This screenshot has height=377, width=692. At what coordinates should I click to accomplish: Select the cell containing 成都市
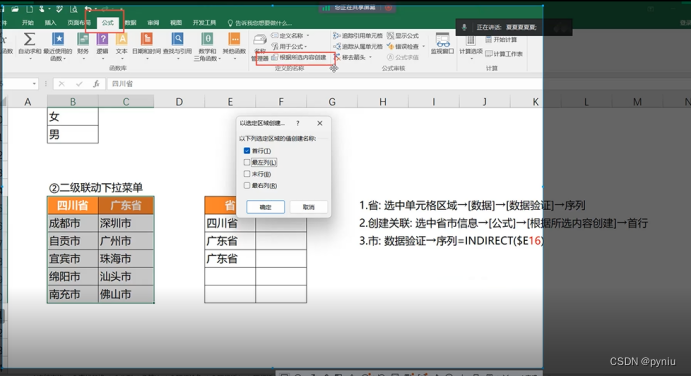pyautogui.click(x=73, y=223)
